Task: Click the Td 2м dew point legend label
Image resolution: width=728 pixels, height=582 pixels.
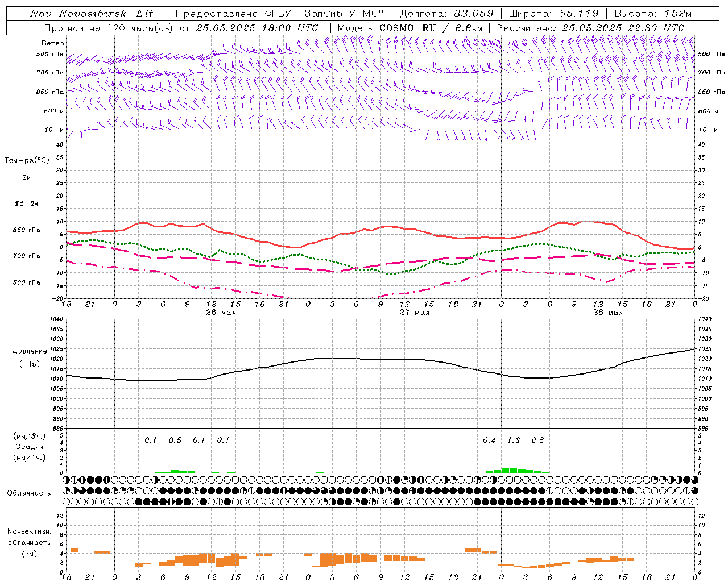Action: tap(27, 203)
